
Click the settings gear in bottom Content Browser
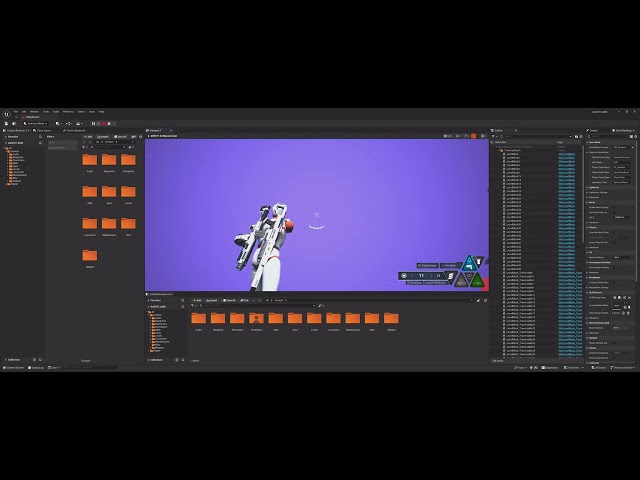(485, 300)
